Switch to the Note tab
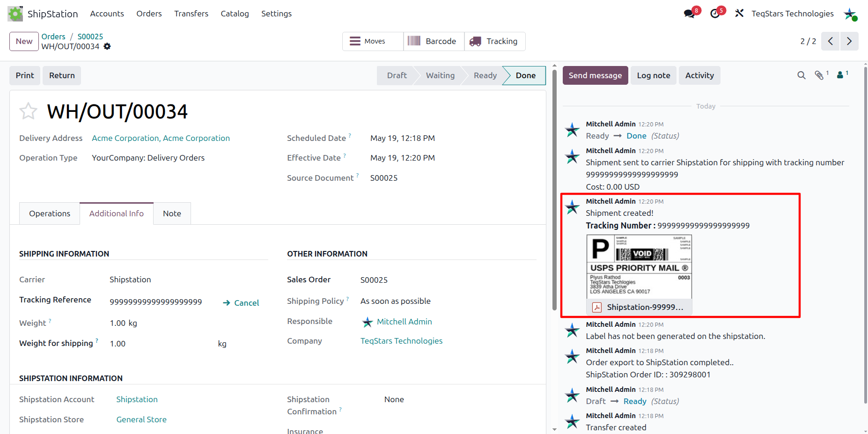Screen dimensions: 868x434 [172, 213]
